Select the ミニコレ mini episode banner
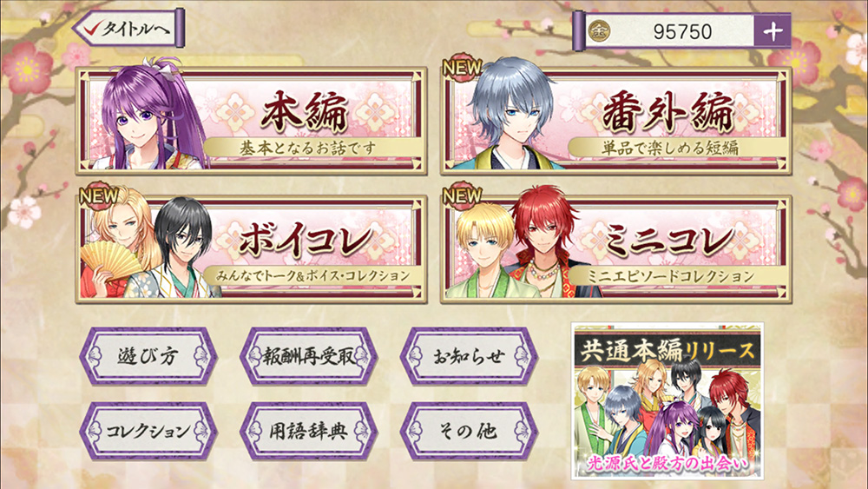Image resolution: width=868 pixels, height=489 pixels. 616,248
